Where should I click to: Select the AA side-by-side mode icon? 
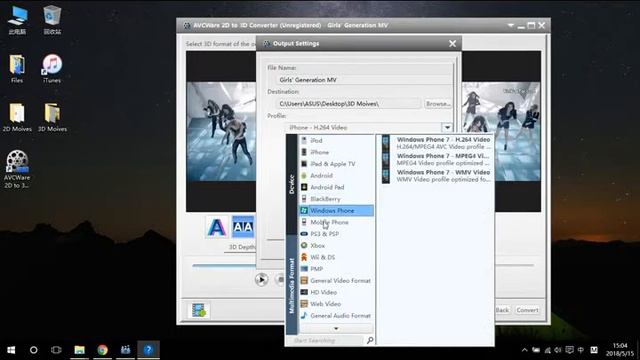pyautogui.click(x=243, y=227)
